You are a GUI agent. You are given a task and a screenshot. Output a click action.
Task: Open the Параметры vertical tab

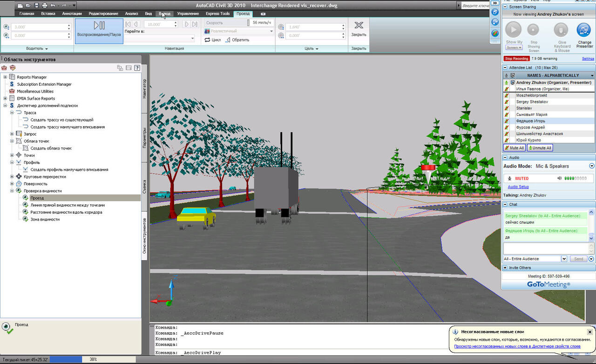pyautogui.click(x=144, y=138)
